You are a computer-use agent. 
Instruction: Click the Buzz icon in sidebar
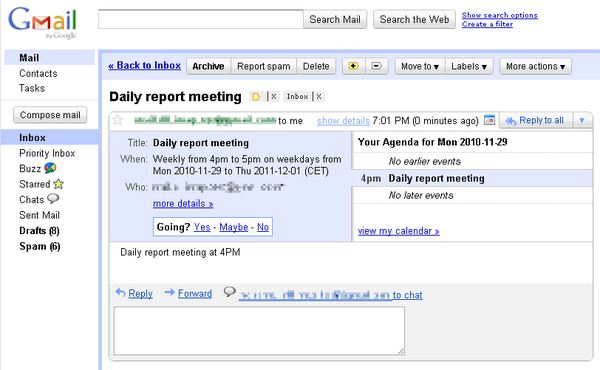(x=50, y=168)
